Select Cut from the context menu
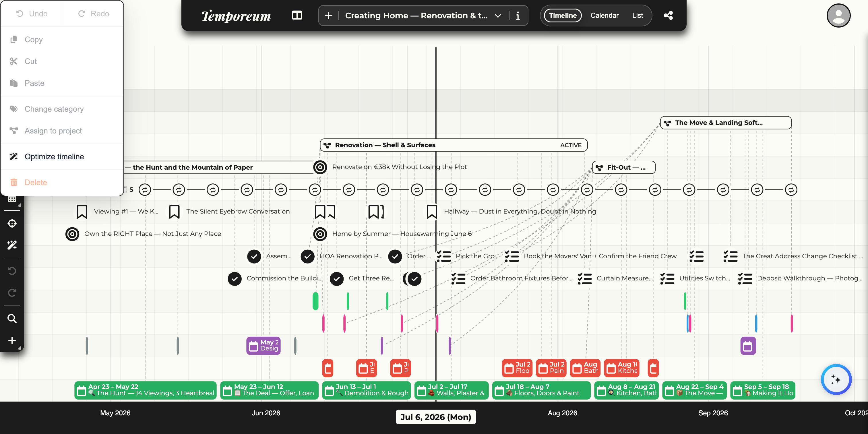 pos(62,61)
